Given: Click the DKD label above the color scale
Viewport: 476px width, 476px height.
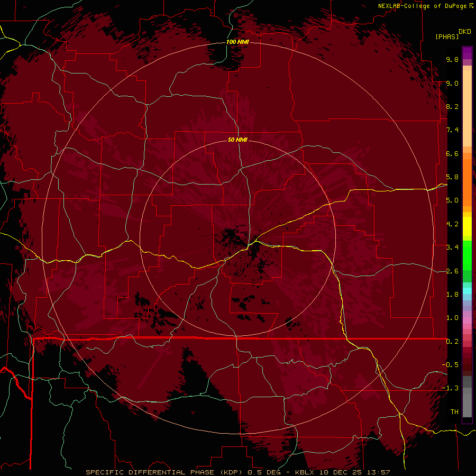Looking at the screenshot, I should click(x=464, y=32).
